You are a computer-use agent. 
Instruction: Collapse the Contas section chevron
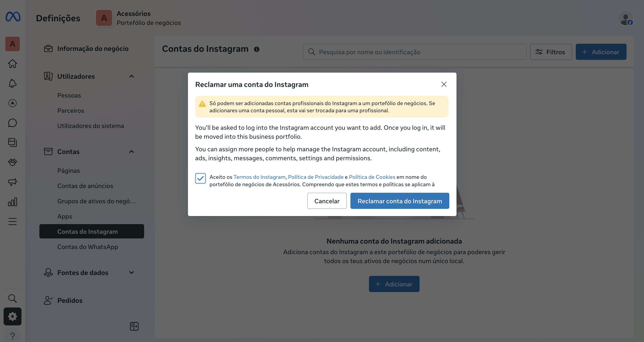132,152
